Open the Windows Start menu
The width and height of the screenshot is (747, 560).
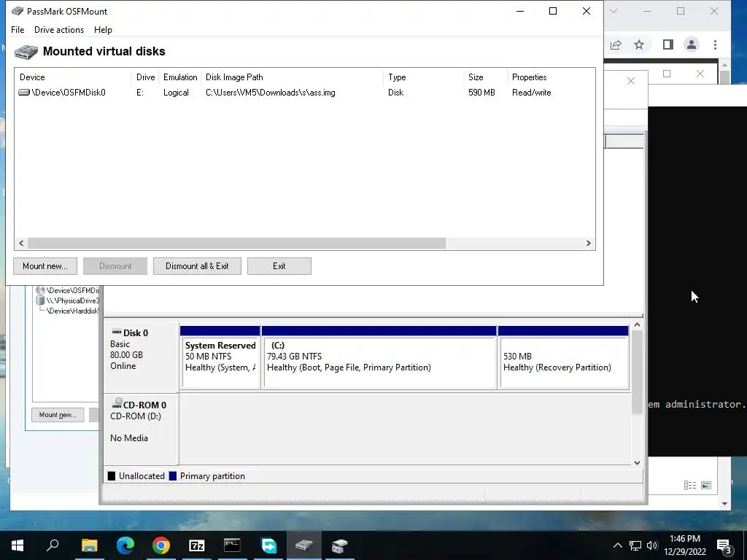tap(18, 545)
